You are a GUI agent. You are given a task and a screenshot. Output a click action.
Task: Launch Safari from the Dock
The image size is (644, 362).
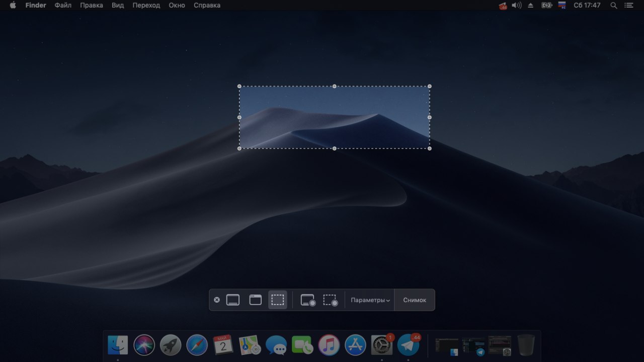point(197,345)
